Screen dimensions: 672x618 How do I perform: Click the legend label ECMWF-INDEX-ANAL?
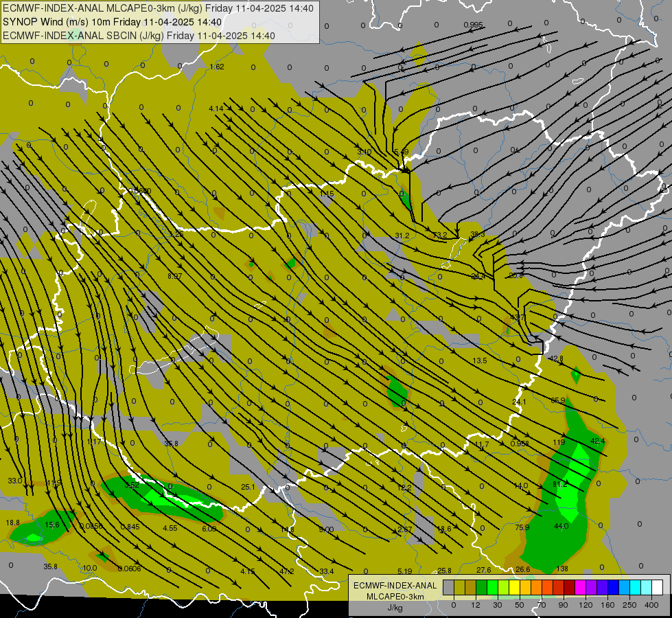pyautogui.click(x=395, y=586)
